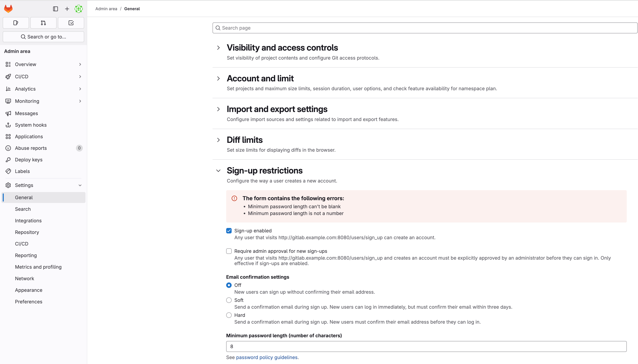
Task: Expand Visibility and access controls section
Action: [x=218, y=48]
